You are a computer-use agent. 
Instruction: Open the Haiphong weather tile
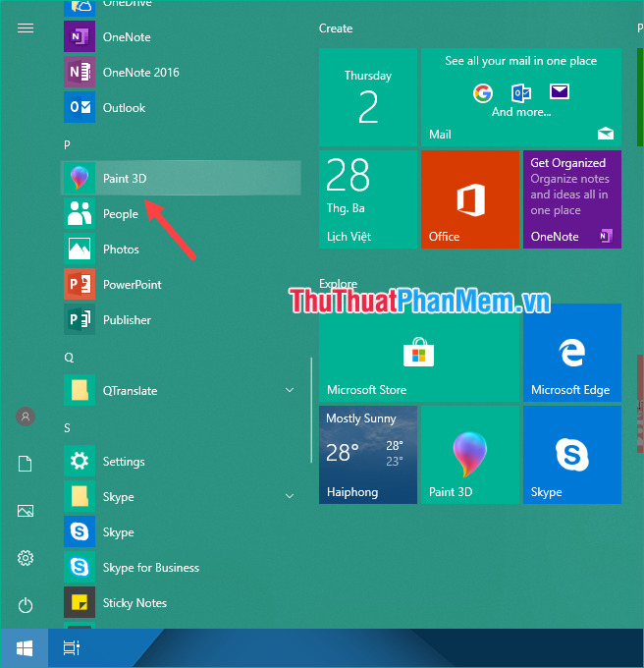point(368,455)
